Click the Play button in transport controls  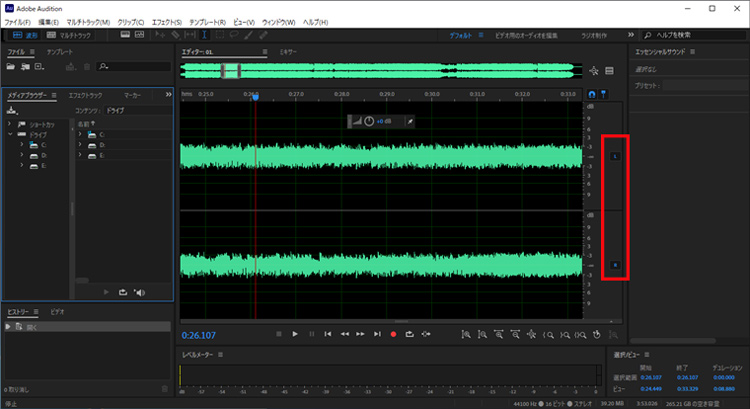coord(295,333)
